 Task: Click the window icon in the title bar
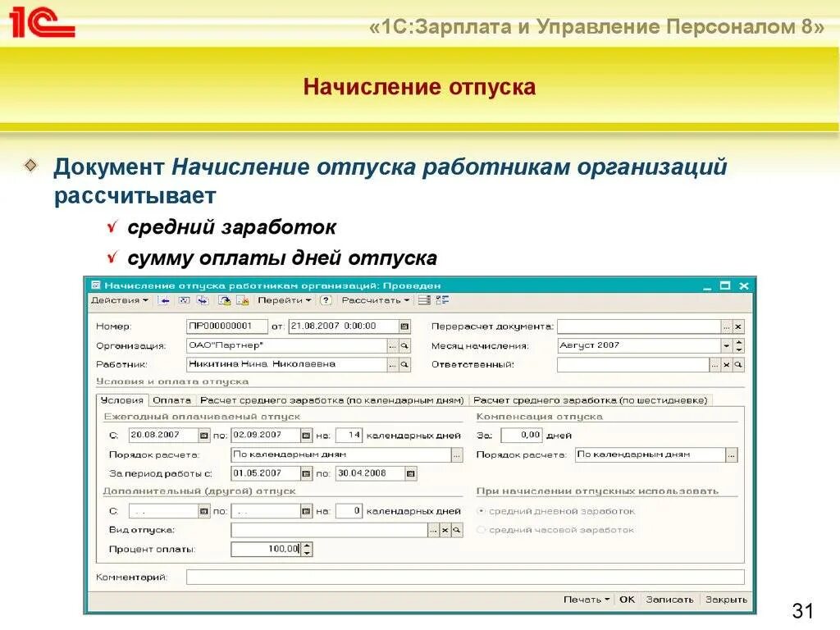pos(96,285)
